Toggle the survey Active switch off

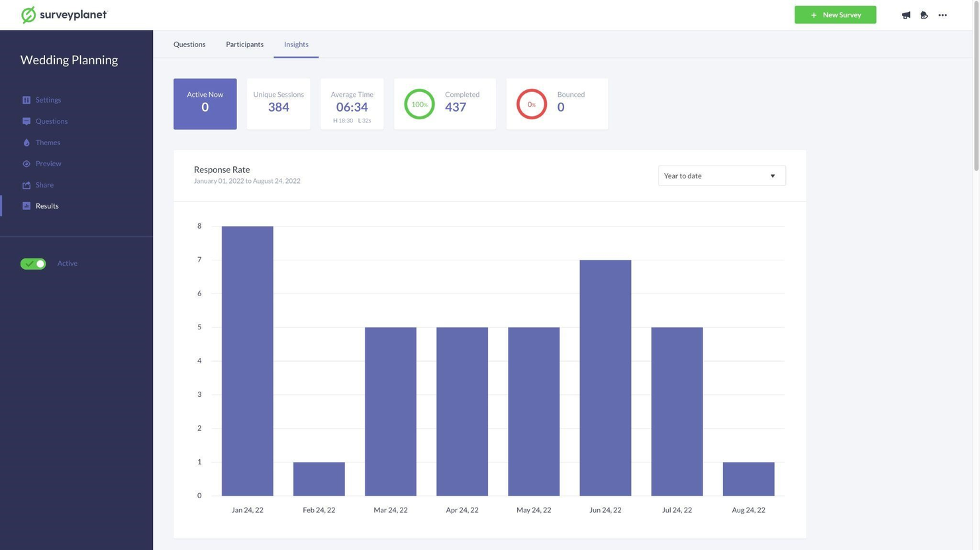click(x=32, y=263)
